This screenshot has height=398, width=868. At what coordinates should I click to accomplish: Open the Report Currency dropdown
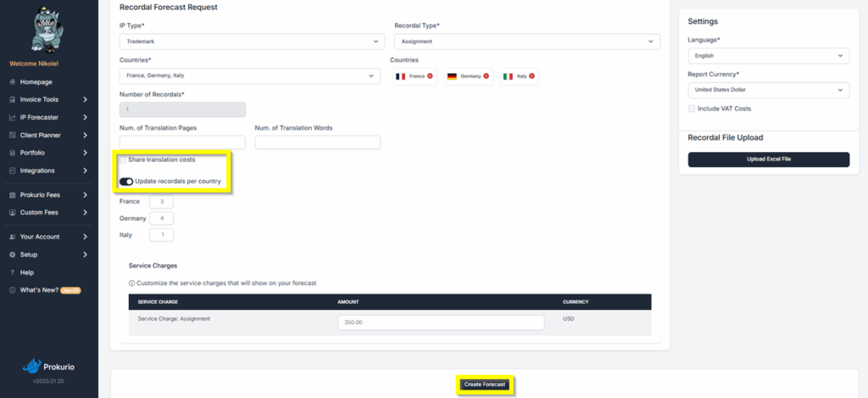pos(768,90)
